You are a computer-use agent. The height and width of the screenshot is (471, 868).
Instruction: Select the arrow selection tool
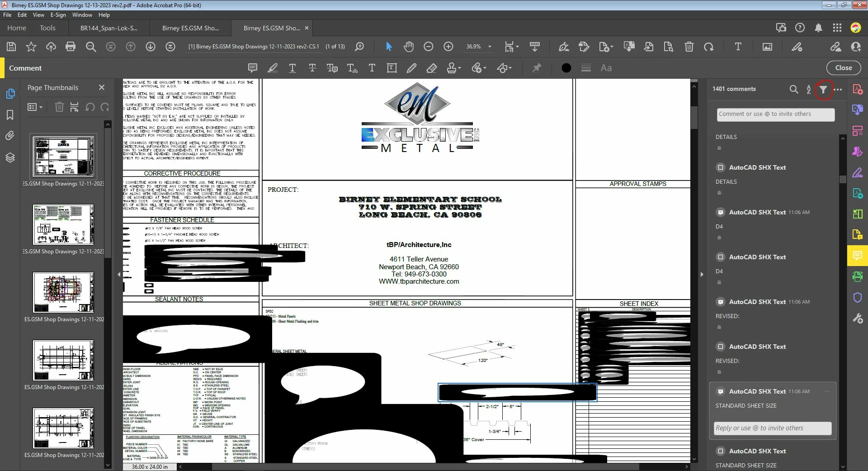389,47
